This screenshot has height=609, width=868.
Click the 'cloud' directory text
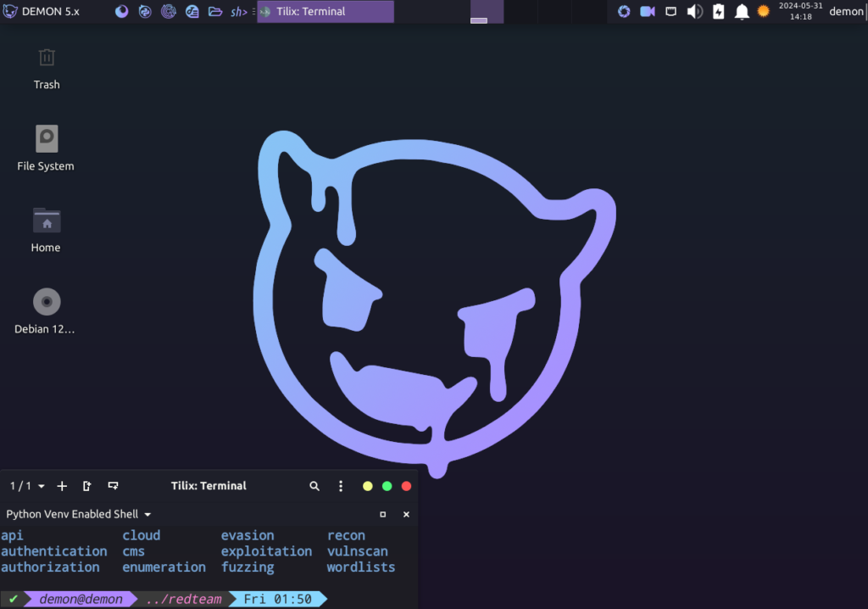(142, 535)
